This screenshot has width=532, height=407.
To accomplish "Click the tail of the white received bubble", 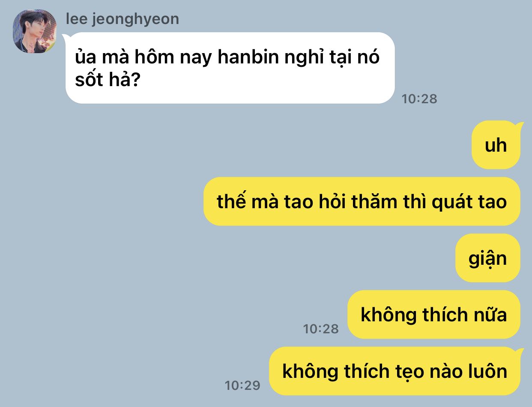I will point(66,37).
